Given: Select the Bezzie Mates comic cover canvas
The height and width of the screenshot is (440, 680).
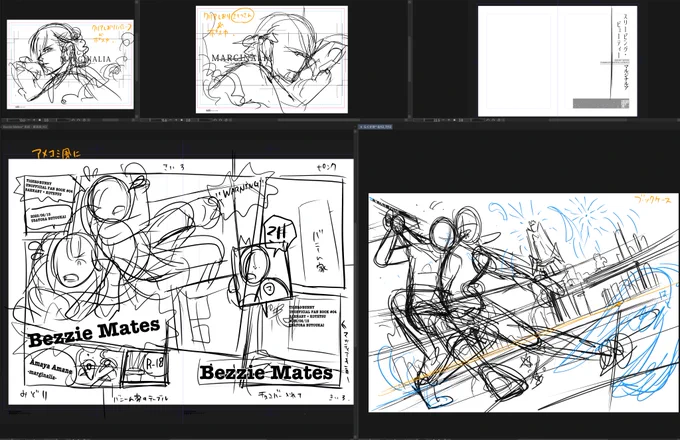Looking at the screenshot, I should pos(181,282).
